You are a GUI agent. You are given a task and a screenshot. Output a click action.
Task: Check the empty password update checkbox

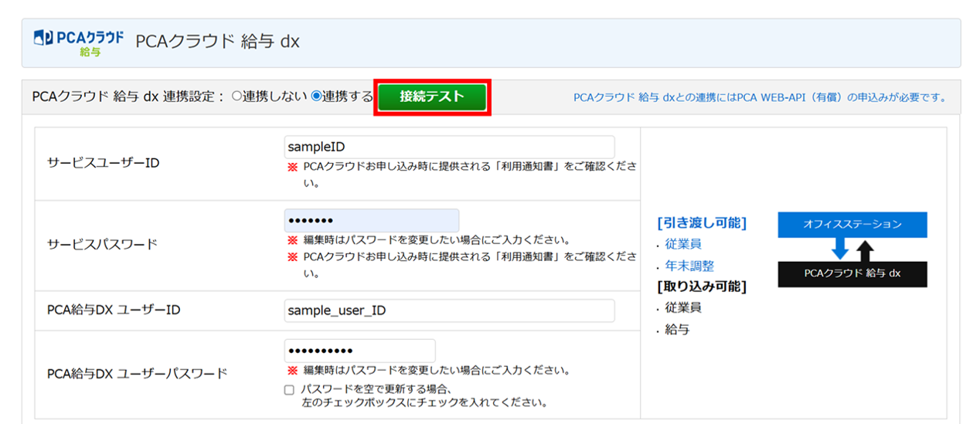click(x=289, y=390)
